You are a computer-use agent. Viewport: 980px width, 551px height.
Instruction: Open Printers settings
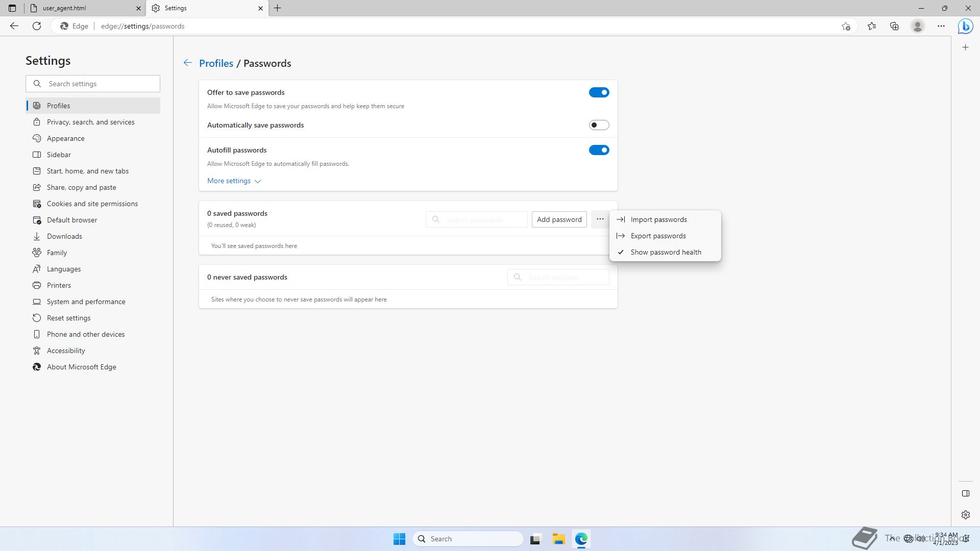(x=93, y=285)
